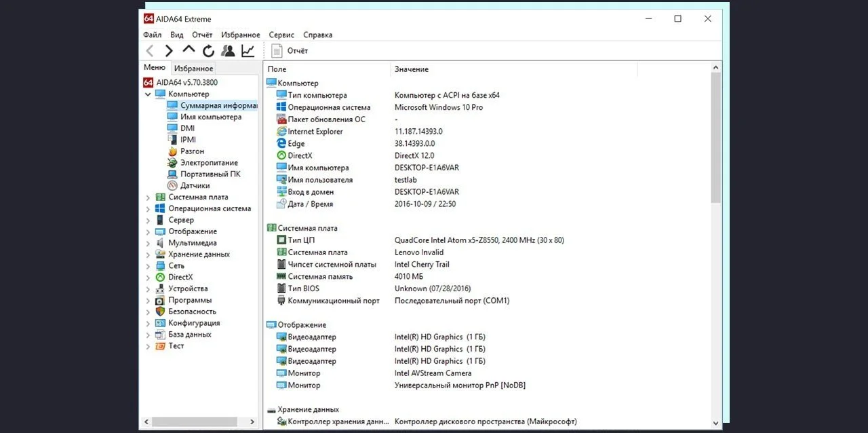Open the user manager toolbar icon
Image resolution: width=868 pixels, height=433 pixels.
228,51
